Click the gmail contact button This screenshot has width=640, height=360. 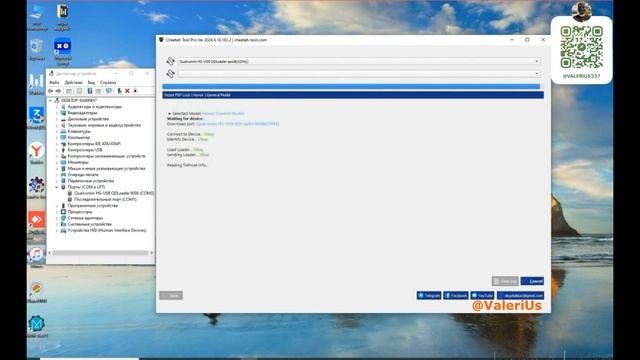tap(520, 296)
